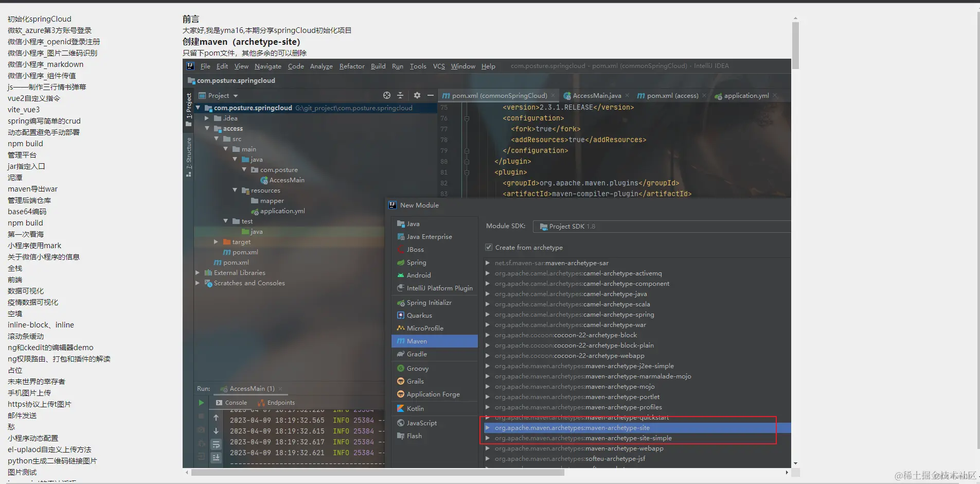Switch to pom.xml (access) editor tab
Screen dimensions: 980x484
click(x=672, y=96)
